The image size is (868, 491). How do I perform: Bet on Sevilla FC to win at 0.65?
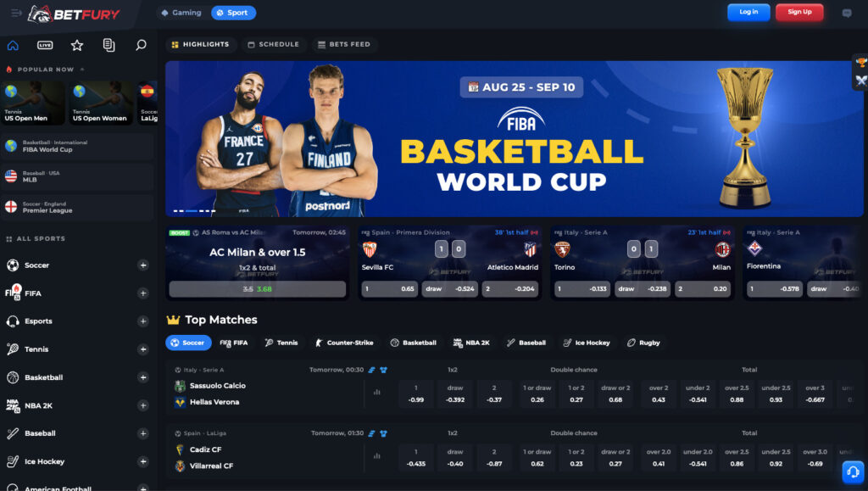point(390,289)
